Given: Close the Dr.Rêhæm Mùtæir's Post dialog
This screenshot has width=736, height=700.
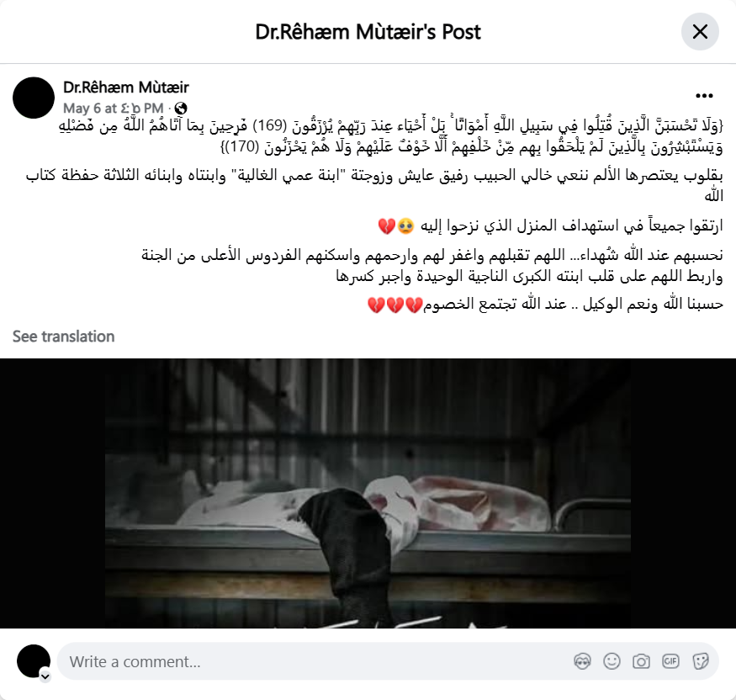Looking at the screenshot, I should [x=700, y=32].
